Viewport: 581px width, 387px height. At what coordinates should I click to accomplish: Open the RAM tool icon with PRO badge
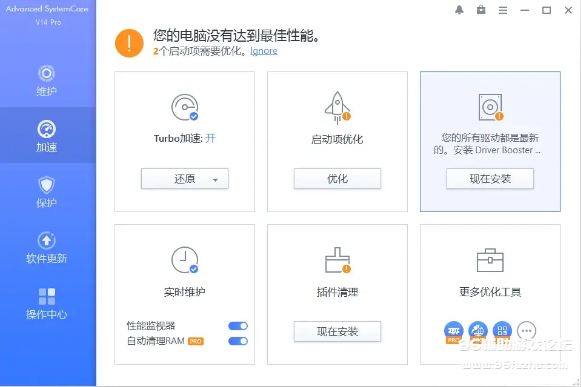tap(454, 331)
